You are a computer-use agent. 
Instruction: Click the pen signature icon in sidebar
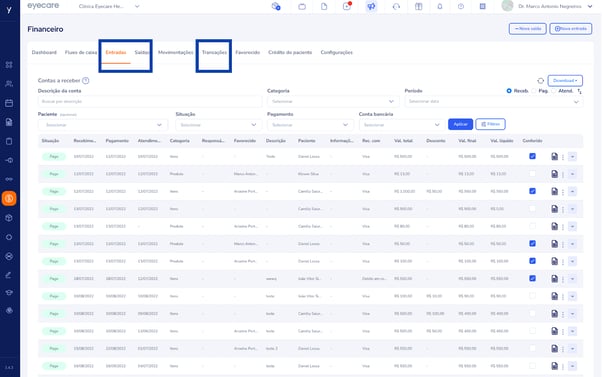point(9,275)
